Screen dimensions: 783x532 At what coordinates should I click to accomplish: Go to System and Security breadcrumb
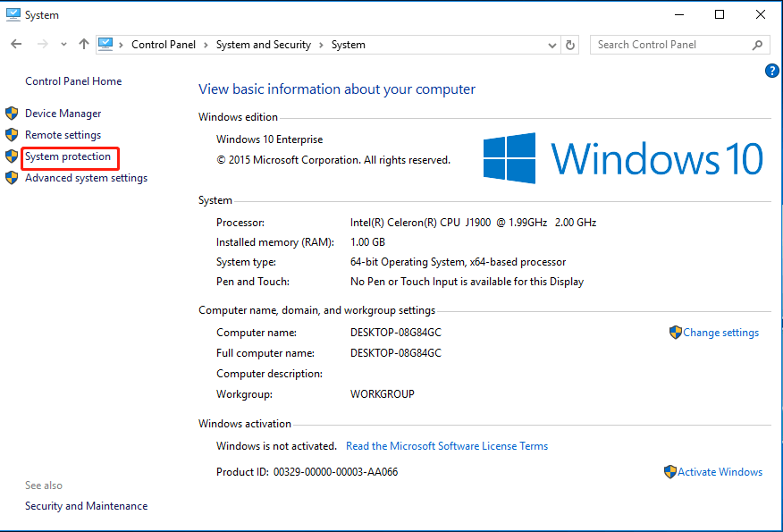click(x=263, y=45)
